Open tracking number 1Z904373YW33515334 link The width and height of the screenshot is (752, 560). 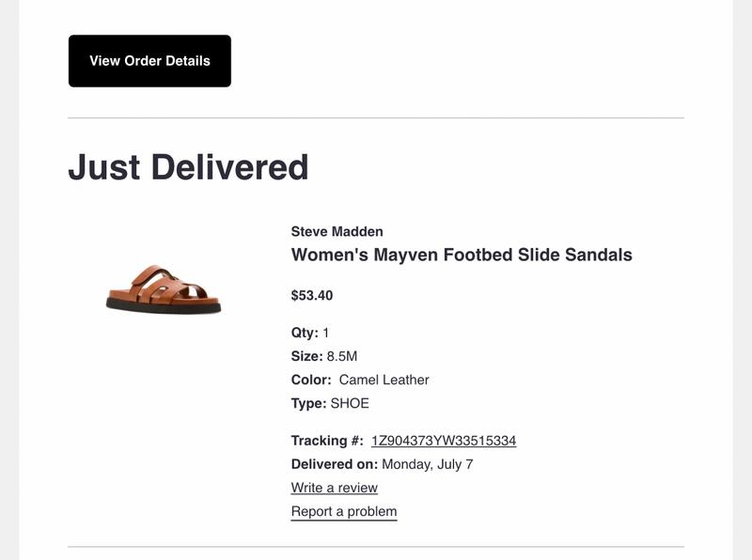[444, 441]
